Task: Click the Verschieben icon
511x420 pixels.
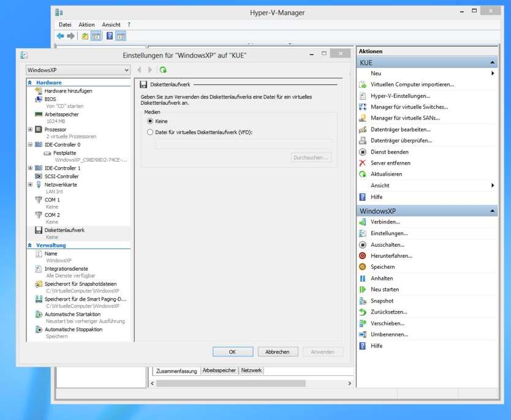Action: tap(362, 324)
